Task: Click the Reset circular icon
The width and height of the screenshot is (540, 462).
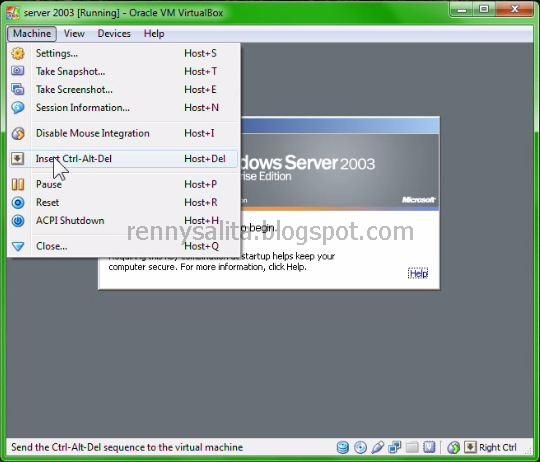Action: point(18,202)
